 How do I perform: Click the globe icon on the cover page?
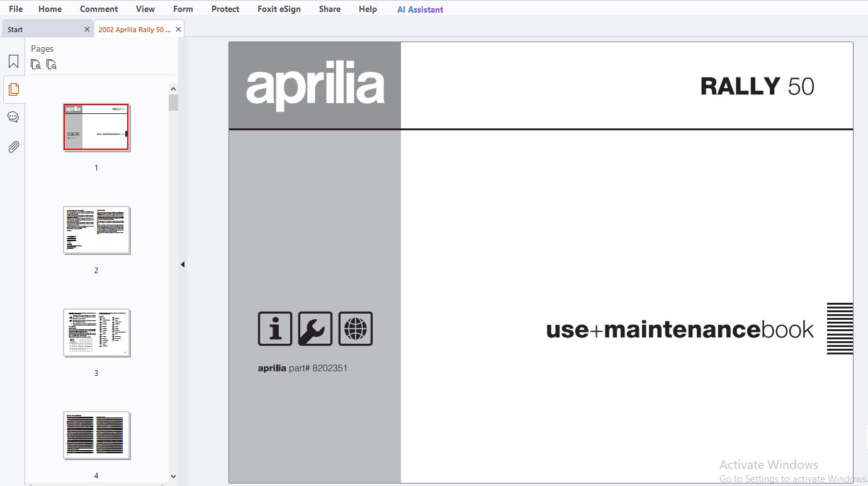pos(356,329)
